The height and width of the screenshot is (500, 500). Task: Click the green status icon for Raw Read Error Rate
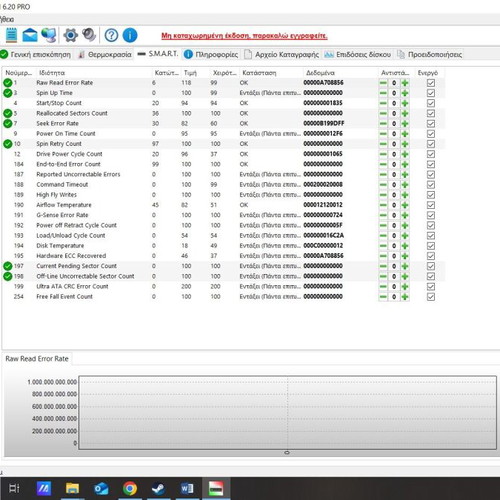point(8,83)
